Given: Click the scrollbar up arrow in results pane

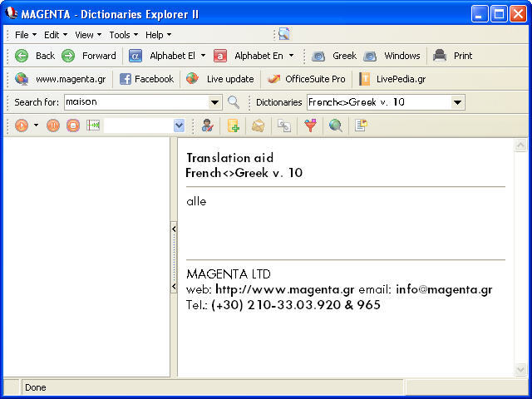Looking at the screenshot, I should tap(520, 145).
